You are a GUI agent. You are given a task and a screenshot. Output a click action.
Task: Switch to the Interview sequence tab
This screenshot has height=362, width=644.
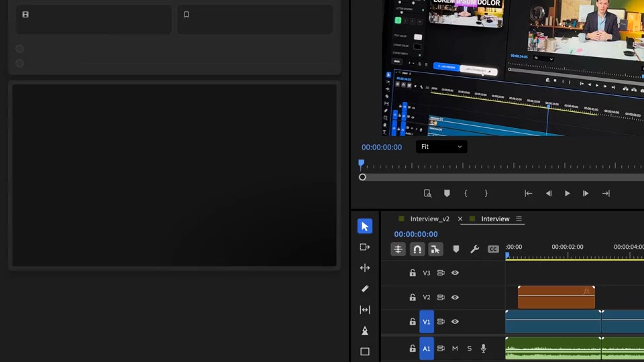(x=495, y=219)
